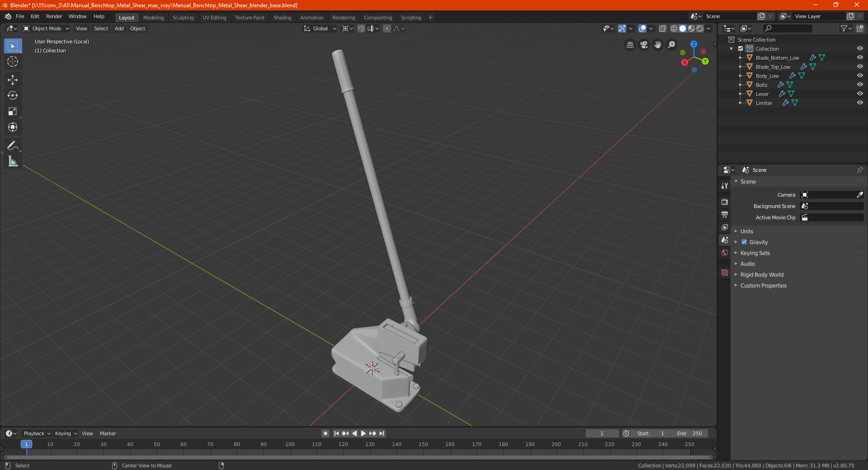The image size is (868, 470).
Task: Switch to the Modeling workspace tab
Action: click(153, 18)
